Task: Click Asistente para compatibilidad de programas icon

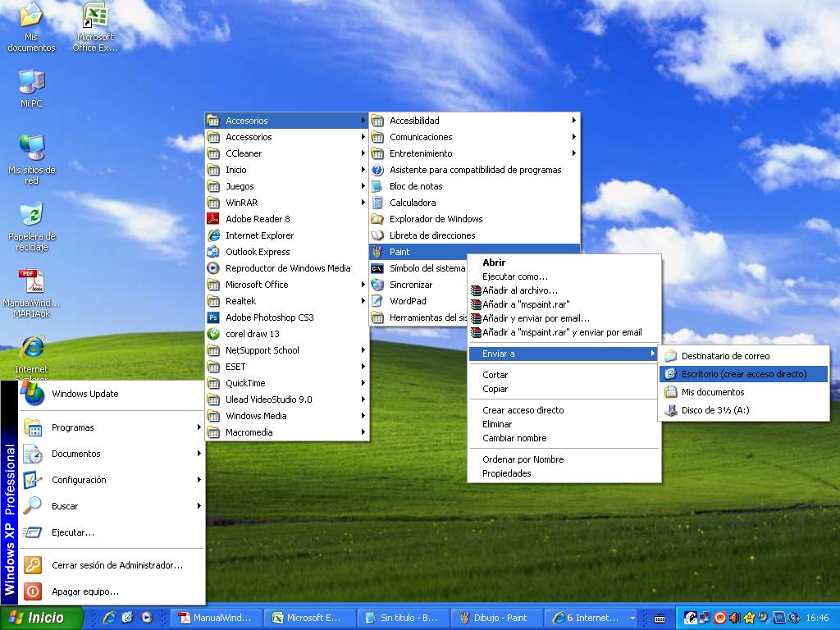Action: pyautogui.click(x=377, y=170)
